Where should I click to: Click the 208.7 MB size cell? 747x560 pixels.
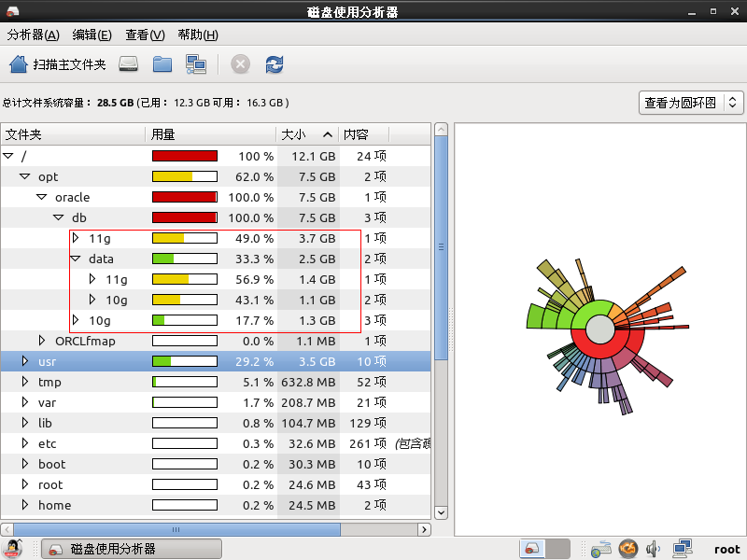(x=308, y=402)
